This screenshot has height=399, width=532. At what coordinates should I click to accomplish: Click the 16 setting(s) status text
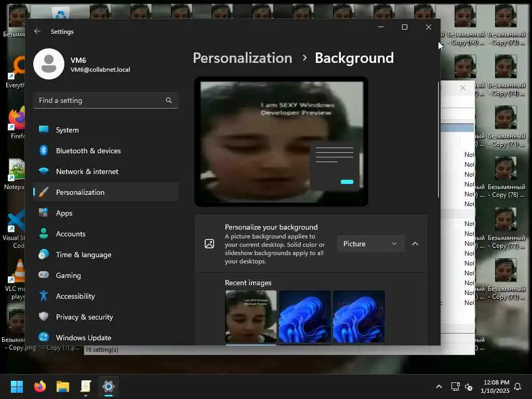pos(102,350)
